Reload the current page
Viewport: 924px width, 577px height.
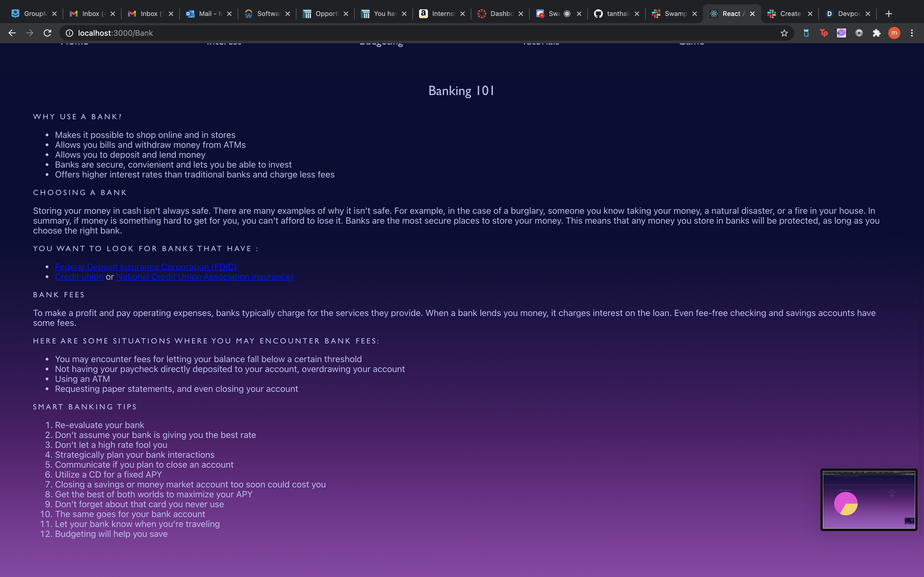pyautogui.click(x=47, y=33)
